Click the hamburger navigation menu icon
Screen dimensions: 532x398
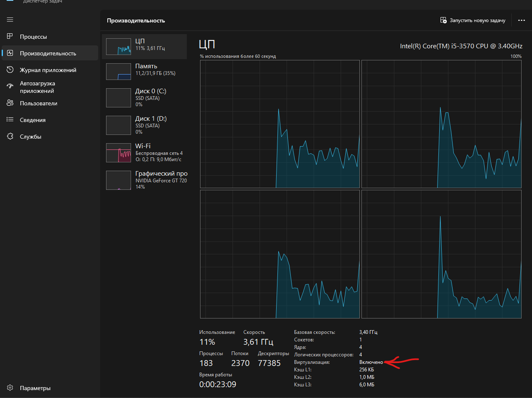10,20
